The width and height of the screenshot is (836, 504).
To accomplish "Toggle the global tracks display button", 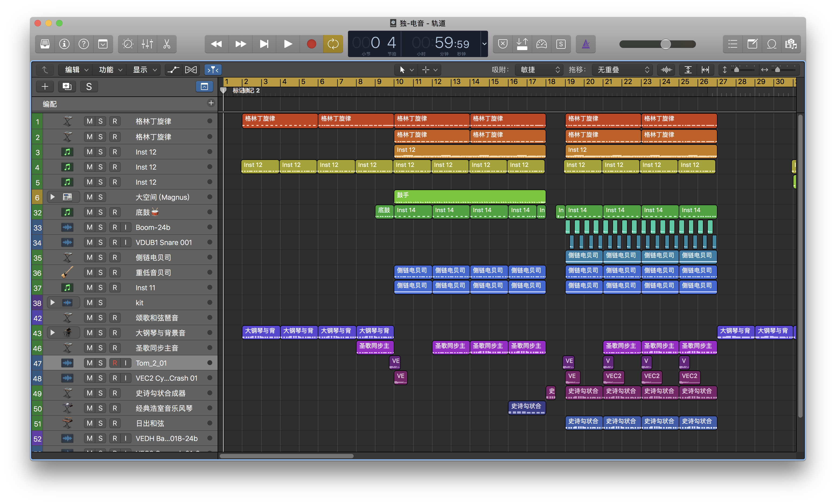I will coord(204,87).
